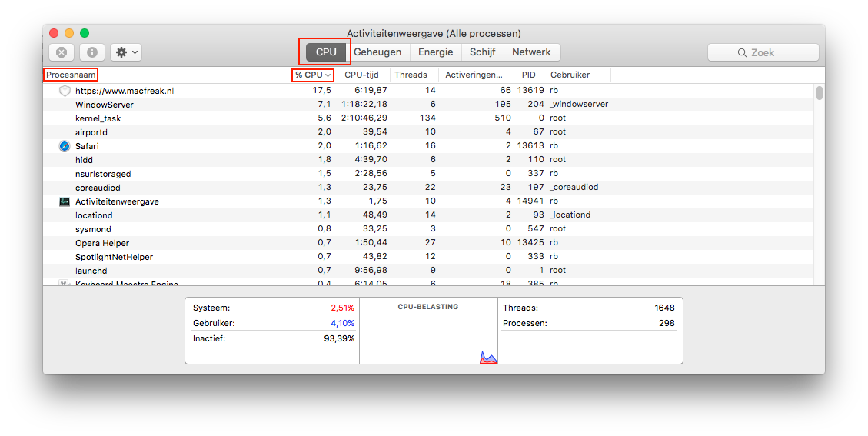Click the stop process toolbar icon
This screenshot has width=868, height=436.
(x=62, y=52)
